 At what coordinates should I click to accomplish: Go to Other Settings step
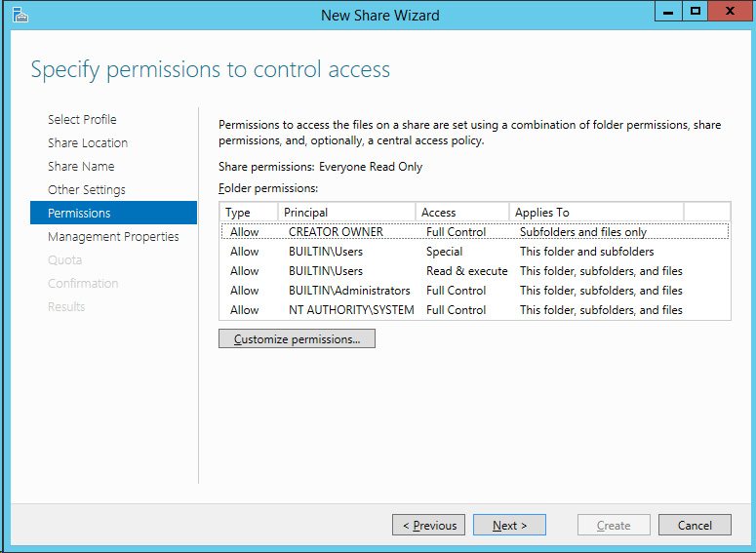coord(86,189)
